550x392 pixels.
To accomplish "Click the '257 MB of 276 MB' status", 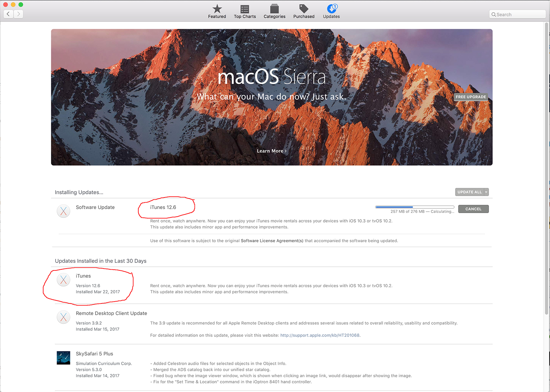I will tap(407, 212).
